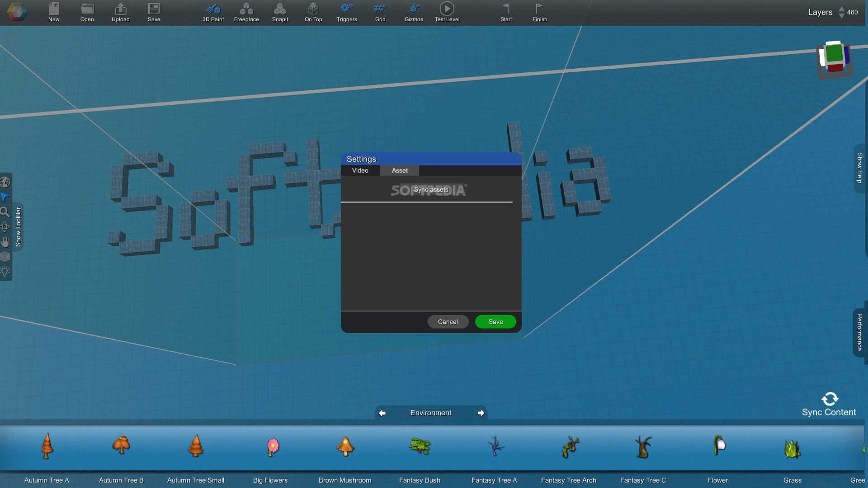The image size is (868, 488).
Task: Save the Settings dialog changes
Action: click(495, 322)
